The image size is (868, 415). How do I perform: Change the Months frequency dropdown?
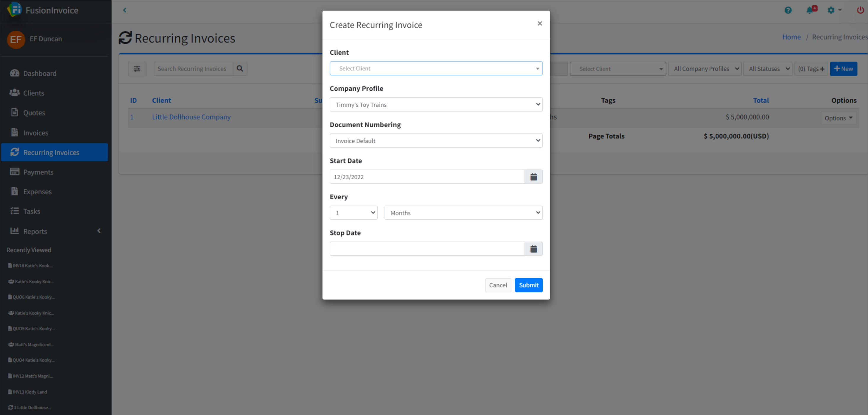(463, 213)
